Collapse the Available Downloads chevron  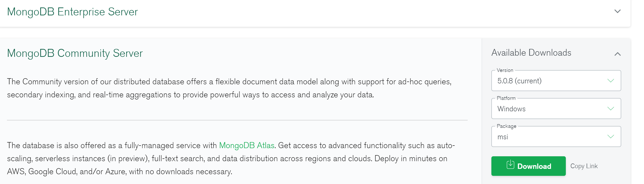coord(617,54)
